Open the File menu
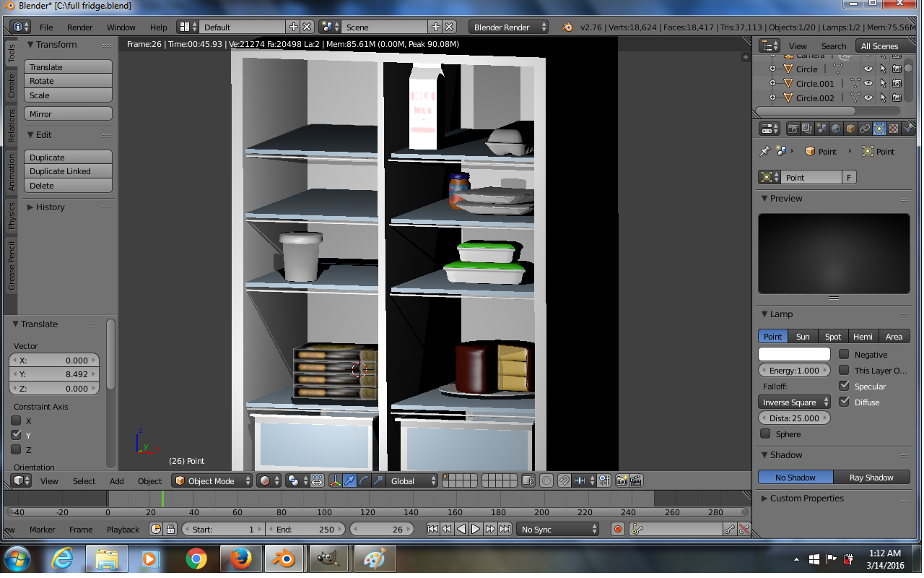Screen dimensions: 924x578 (46, 27)
